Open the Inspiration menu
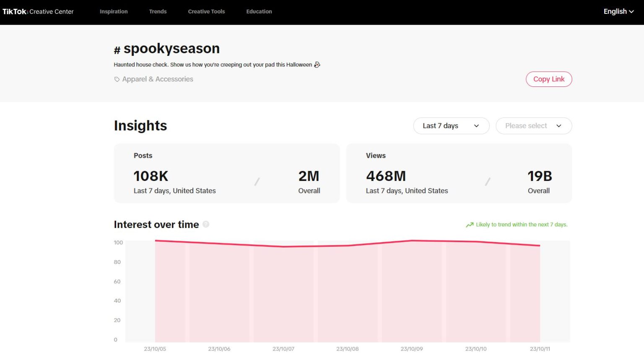The height and width of the screenshot is (363, 644). 114,12
